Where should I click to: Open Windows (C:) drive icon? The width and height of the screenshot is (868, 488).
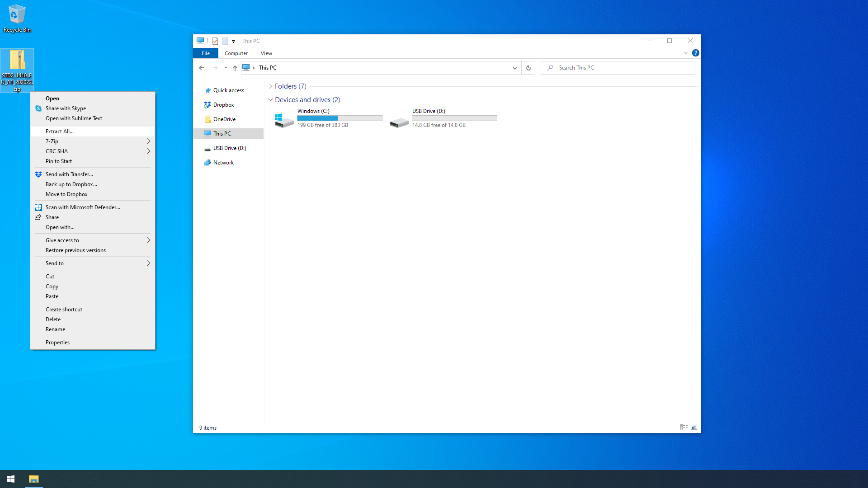[x=284, y=120]
